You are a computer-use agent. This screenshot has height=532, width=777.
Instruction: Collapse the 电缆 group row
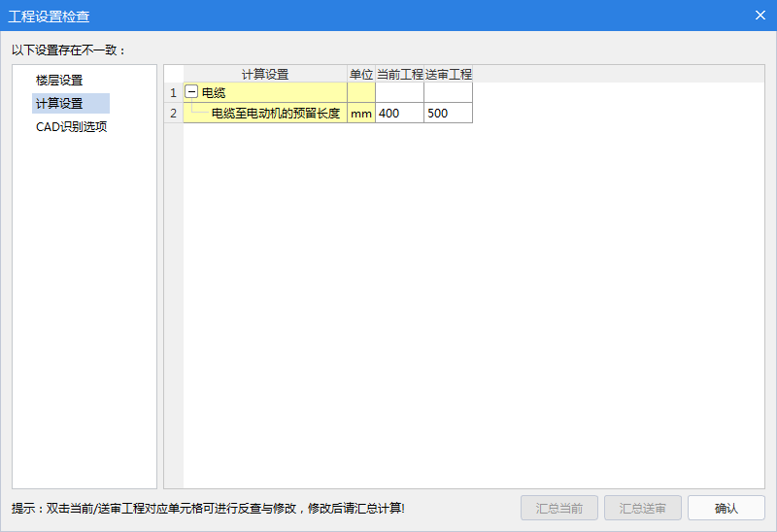pos(191,93)
